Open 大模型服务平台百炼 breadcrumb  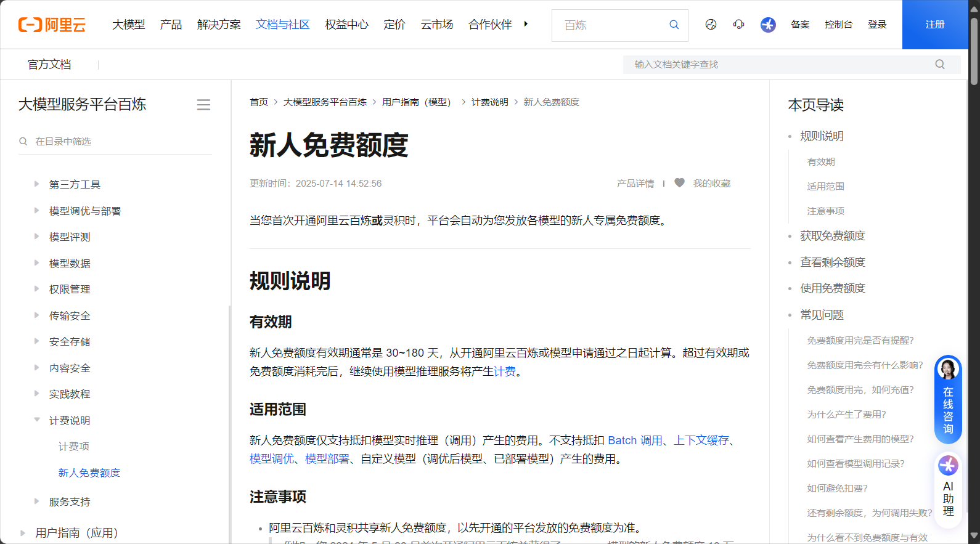(x=325, y=102)
